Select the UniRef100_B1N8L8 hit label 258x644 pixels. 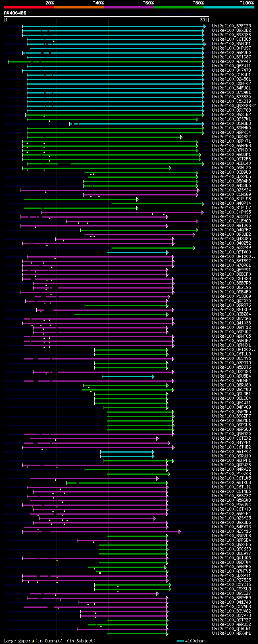tap(231, 123)
